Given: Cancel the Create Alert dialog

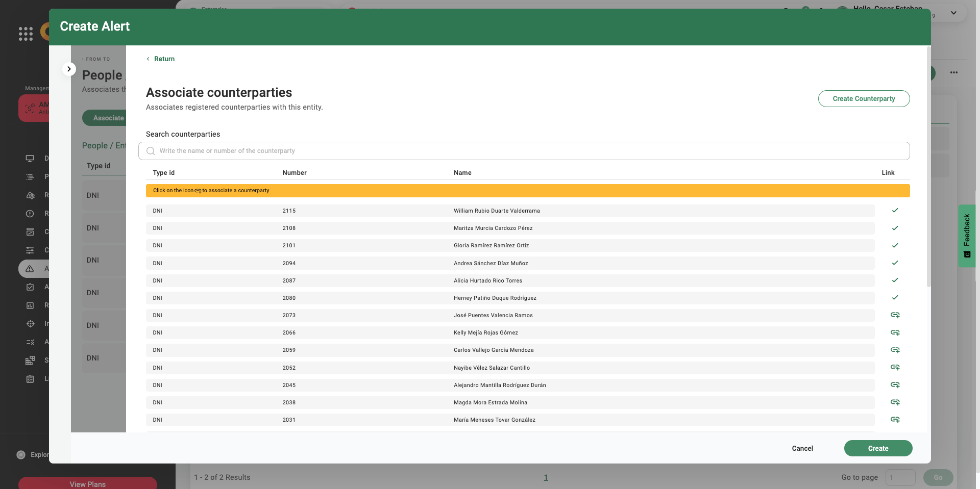Looking at the screenshot, I should tap(802, 448).
